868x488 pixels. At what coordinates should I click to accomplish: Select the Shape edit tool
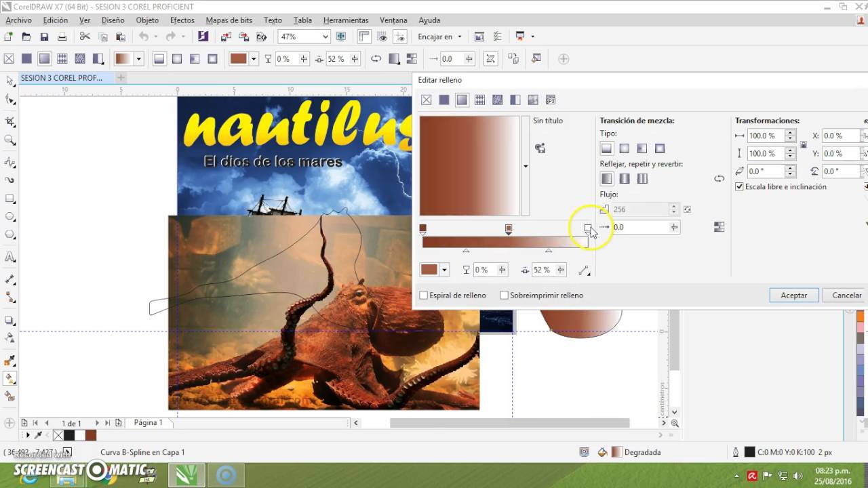[x=10, y=100]
